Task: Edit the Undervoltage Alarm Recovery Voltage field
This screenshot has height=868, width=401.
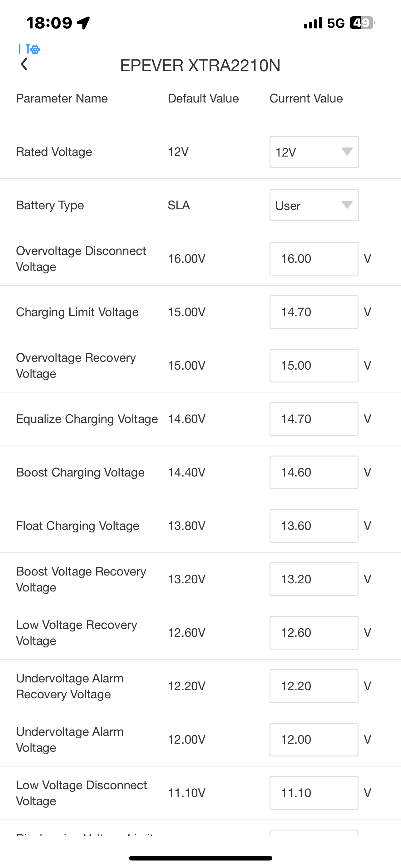Action: point(314,686)
